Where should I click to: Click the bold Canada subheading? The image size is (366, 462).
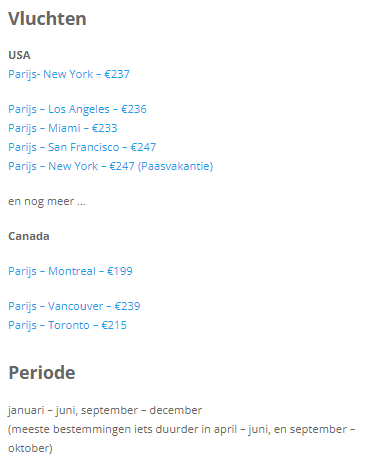click(29, 236)
